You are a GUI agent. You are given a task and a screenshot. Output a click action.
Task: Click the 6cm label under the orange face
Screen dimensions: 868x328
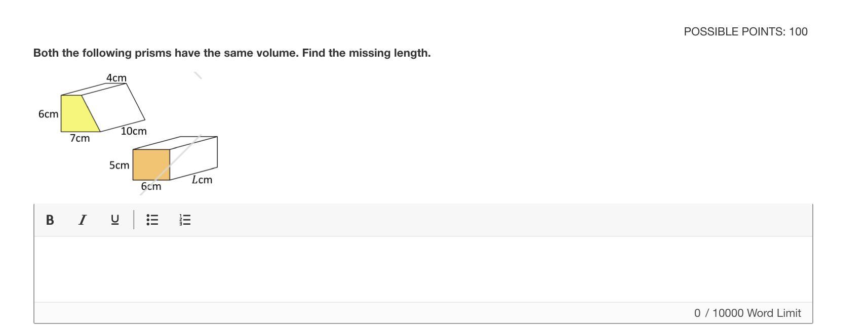(x=151, y=186)
